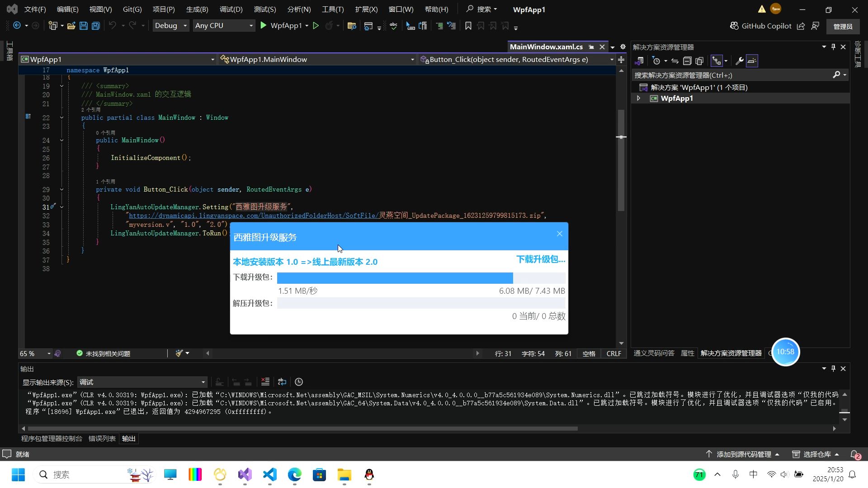Click the 管理员 button

(x=843, y=26)
